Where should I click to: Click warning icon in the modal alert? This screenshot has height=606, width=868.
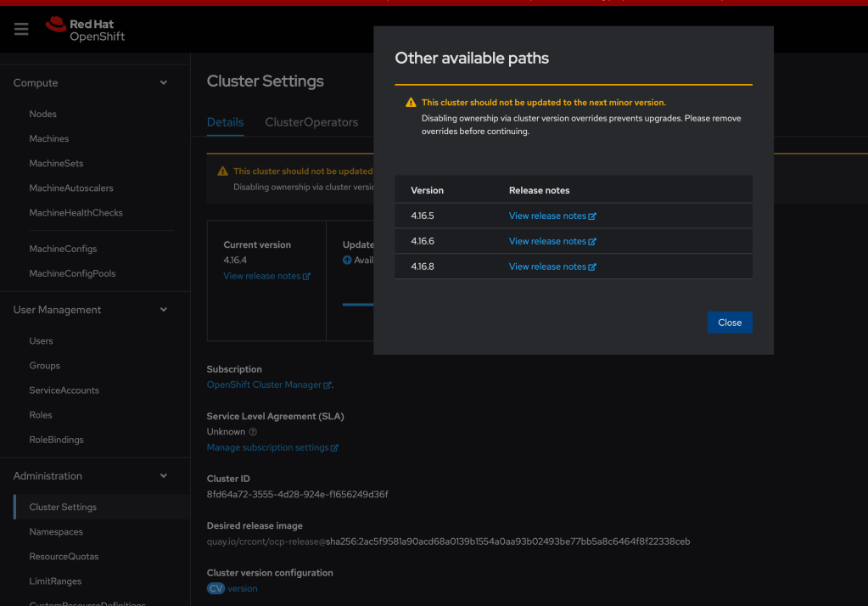411,103
